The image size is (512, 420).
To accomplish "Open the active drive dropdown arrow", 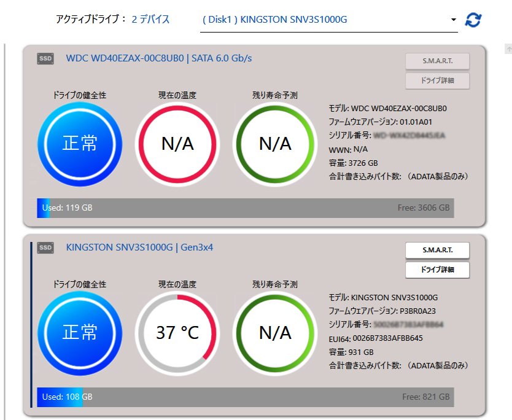I will [453, 20].
